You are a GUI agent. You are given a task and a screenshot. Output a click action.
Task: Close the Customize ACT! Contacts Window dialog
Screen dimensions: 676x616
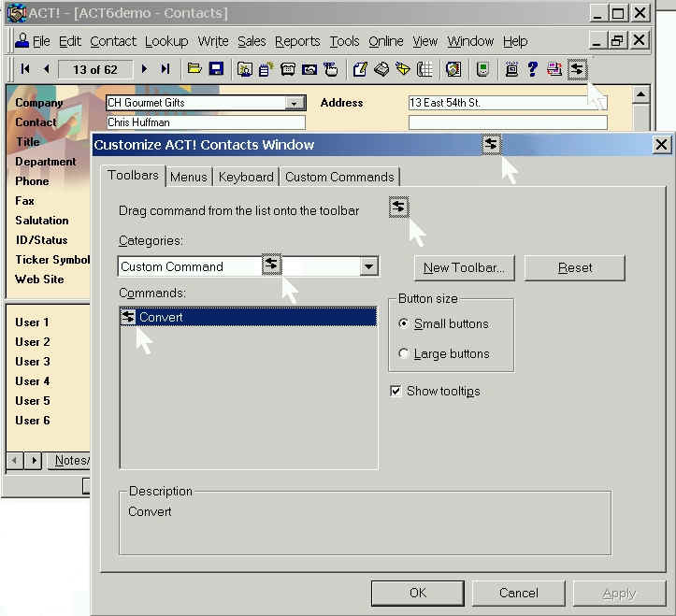661,144
